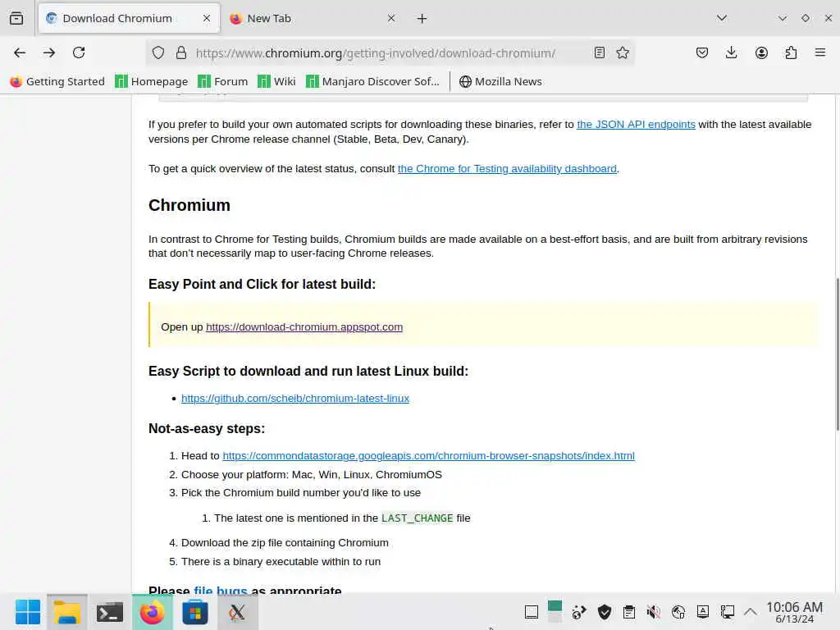
Task: Open the download-chromium.appspot.com link
Action: (x=304, y=326)
